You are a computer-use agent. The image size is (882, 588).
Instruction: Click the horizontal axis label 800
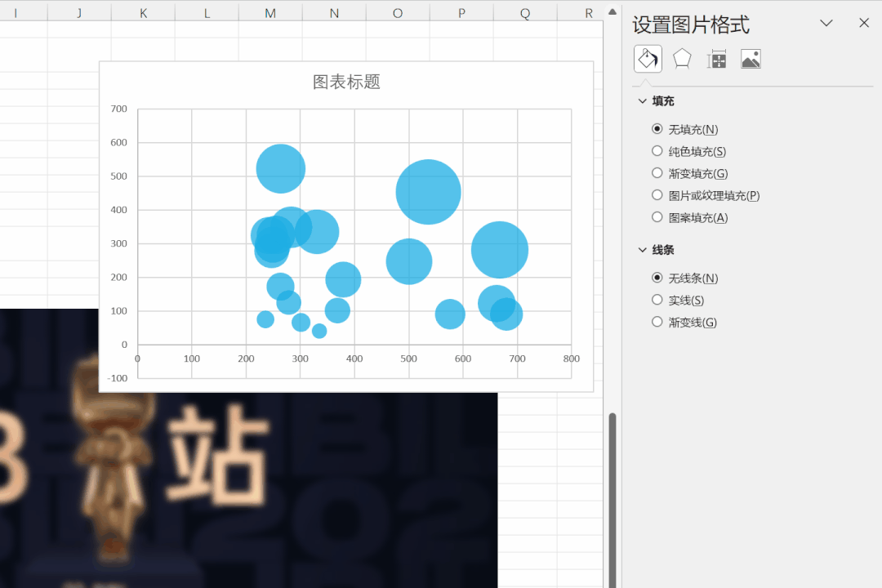tap(572, 359)
